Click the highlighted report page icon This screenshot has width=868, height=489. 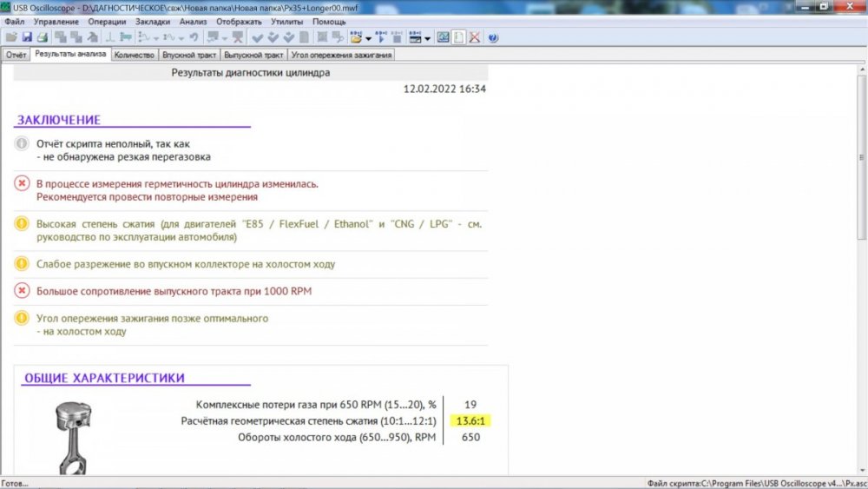coord(458,37)
